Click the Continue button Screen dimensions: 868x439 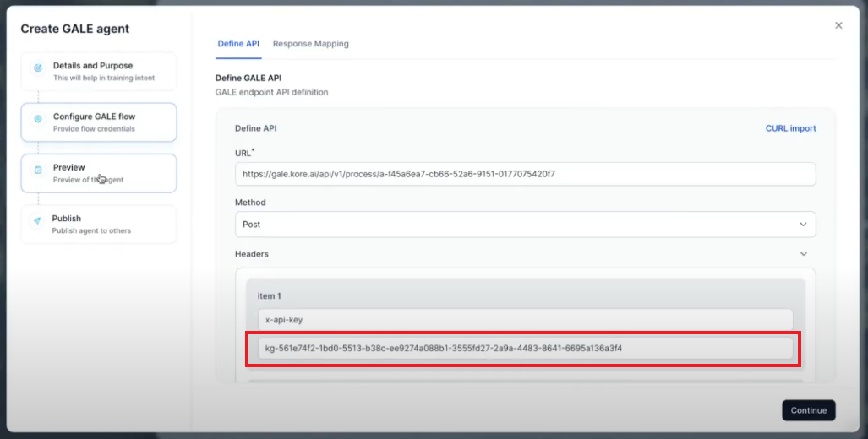click(808, 410)
